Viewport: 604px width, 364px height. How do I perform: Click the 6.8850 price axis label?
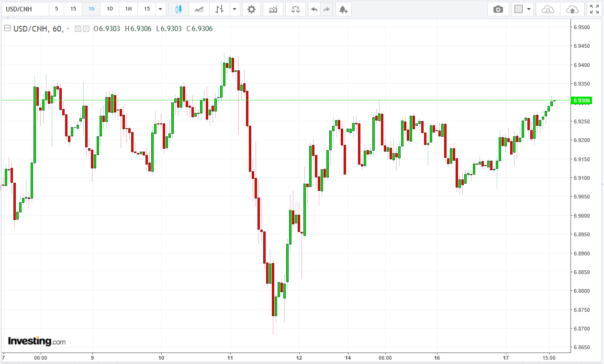point(582,272)
